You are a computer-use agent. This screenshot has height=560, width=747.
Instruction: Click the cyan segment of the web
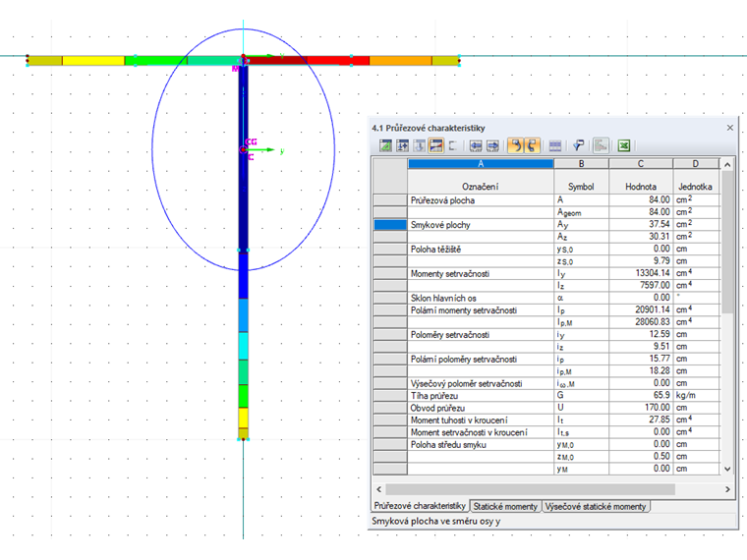pyautogui.click(x=243, y=346)
